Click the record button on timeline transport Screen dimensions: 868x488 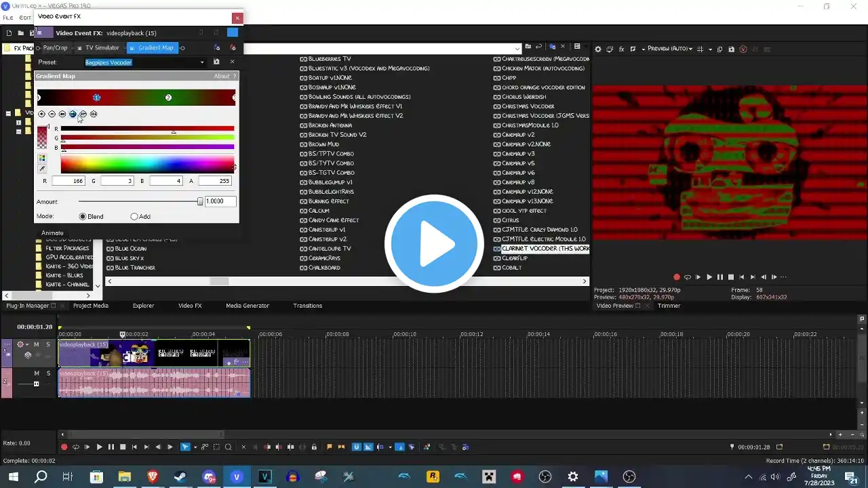tap(64, 447)
